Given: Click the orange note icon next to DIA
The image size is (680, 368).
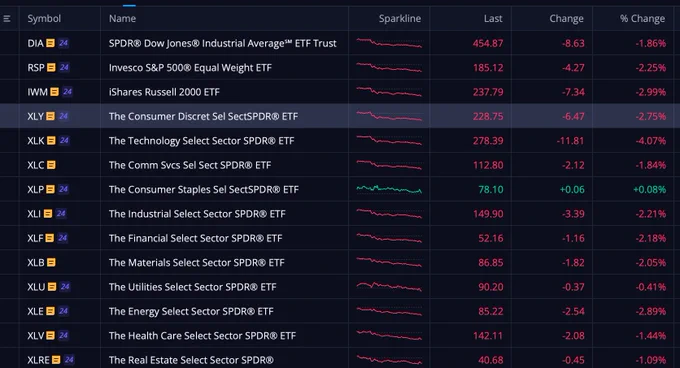Looking at the screenshot, I should click(x=50, y=43).
